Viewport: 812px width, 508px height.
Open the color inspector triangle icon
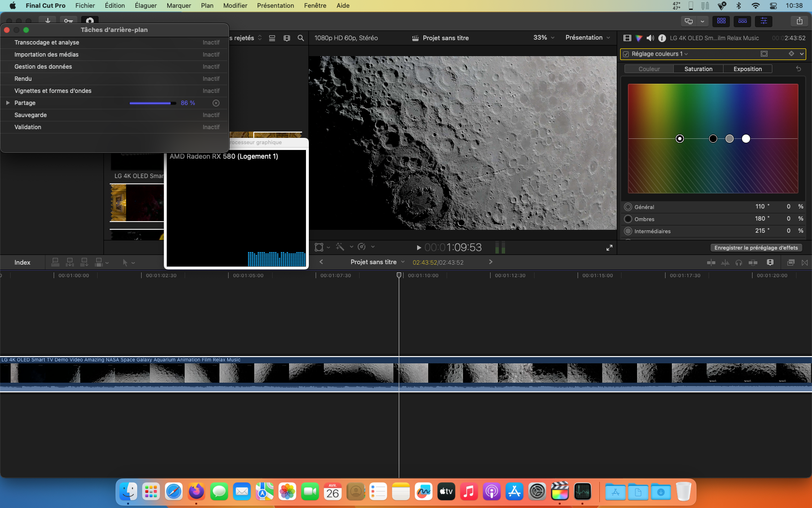(639, 38)
